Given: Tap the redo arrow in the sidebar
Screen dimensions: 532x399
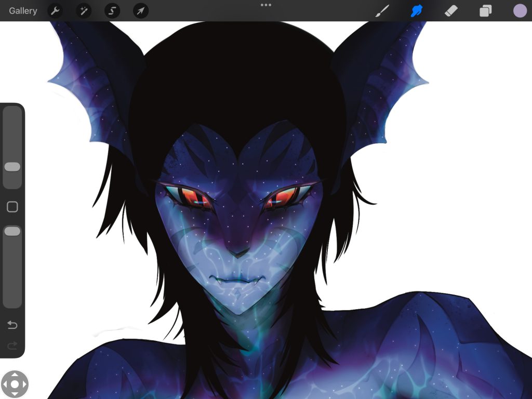Looking at the screenshot, I should [x=12, y=345].
